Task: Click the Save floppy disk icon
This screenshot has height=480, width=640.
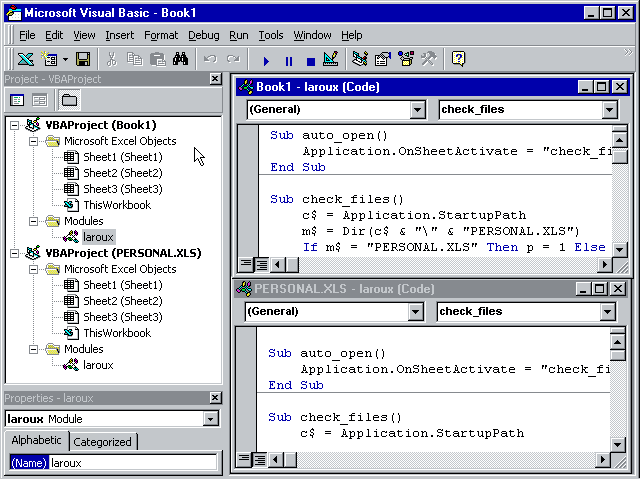Action: click(x=83, y=59)
